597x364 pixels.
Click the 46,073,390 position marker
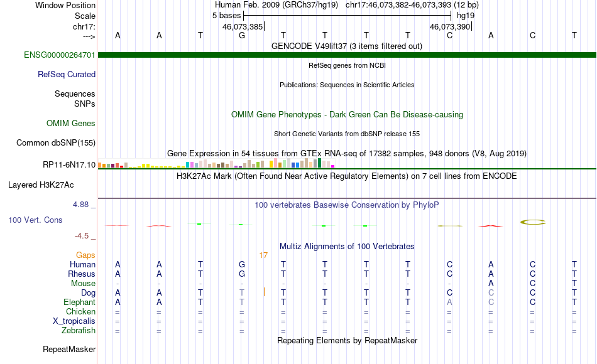451,26
